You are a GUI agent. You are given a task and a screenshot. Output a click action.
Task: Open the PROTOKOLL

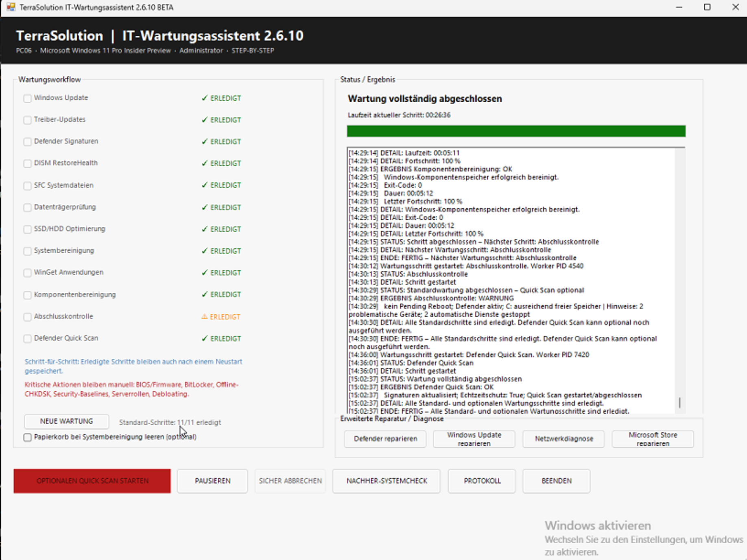[x=482, y=481]
